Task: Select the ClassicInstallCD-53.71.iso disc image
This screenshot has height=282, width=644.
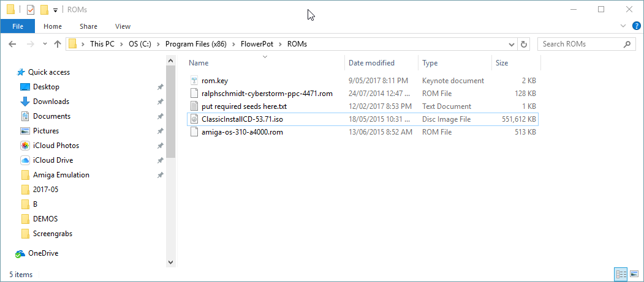Action: (363, 119)
